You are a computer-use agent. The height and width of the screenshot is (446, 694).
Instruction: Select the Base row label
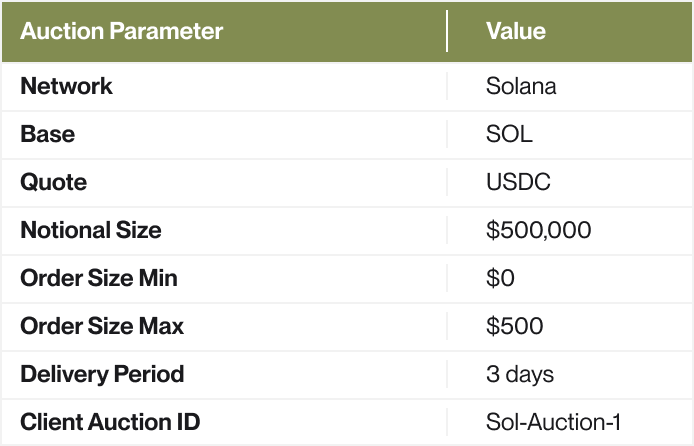click(47, 134)
